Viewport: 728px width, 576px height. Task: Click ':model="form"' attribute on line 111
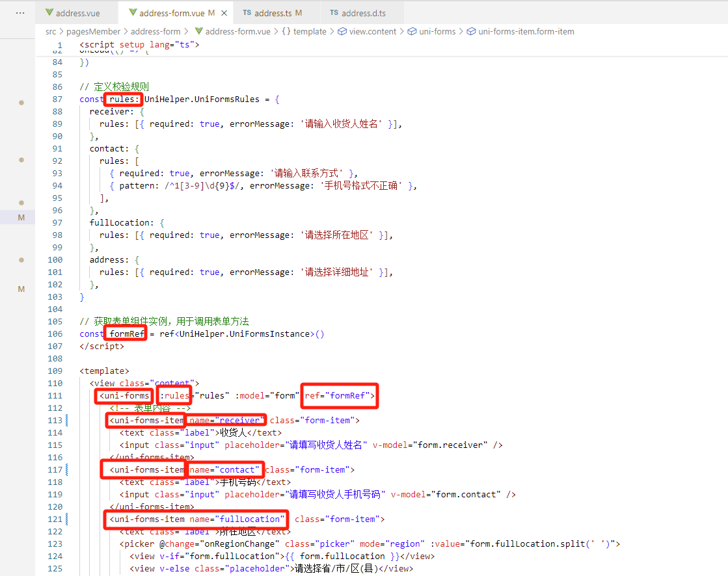[x=267, y=396]
